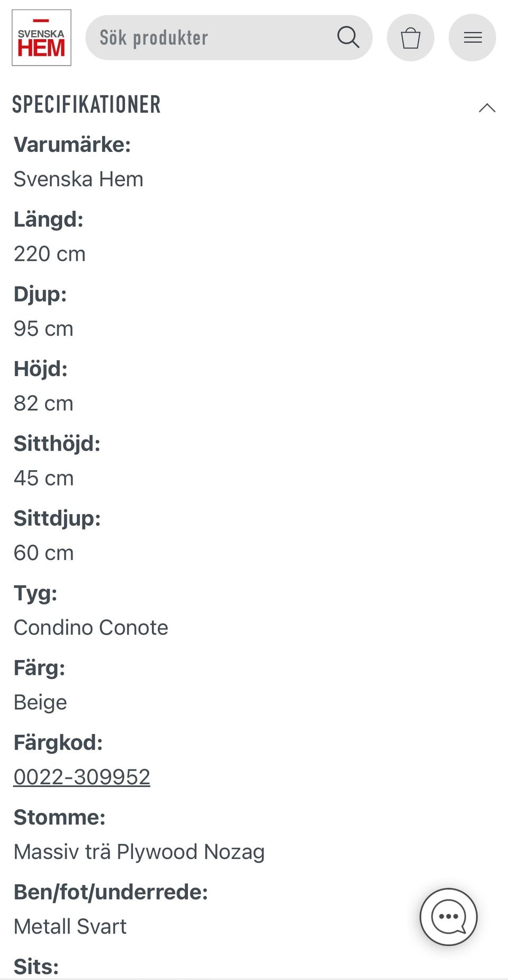Click the "Färgkod:" label
The image size is (508, 980).
[x=58, y=743]
